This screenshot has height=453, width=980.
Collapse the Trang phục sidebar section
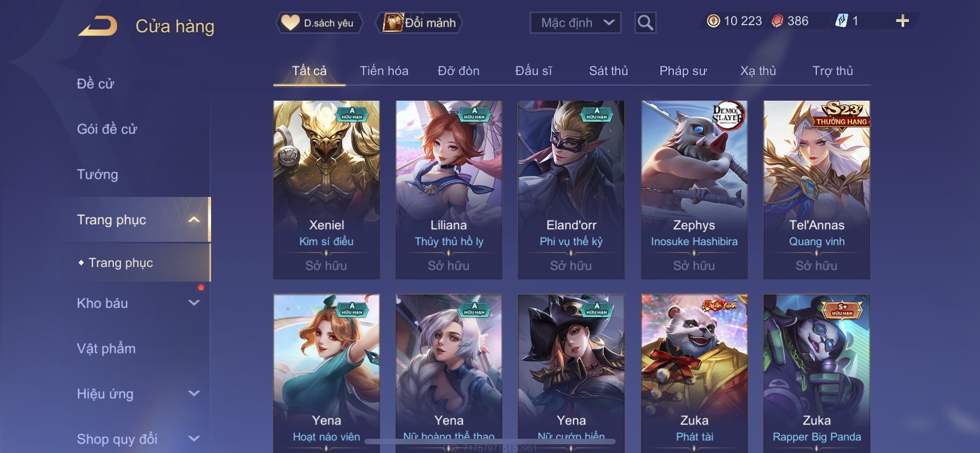point(194,220)
